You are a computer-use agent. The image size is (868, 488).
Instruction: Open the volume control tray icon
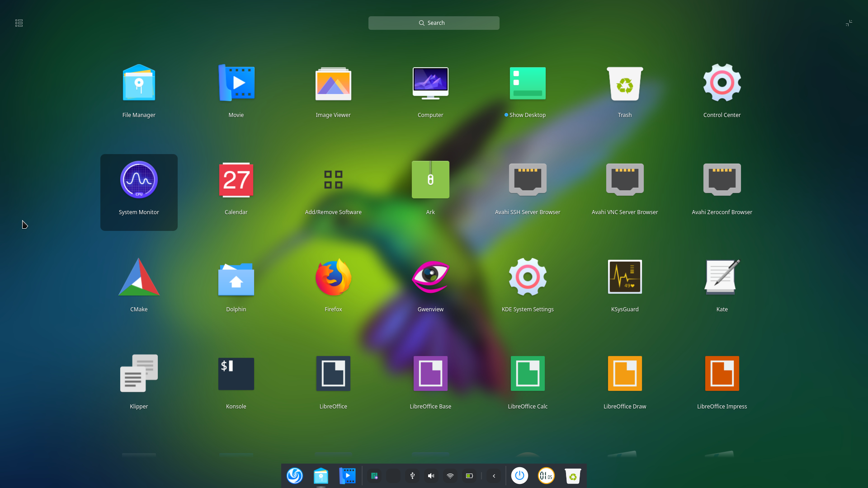(431, 476)
